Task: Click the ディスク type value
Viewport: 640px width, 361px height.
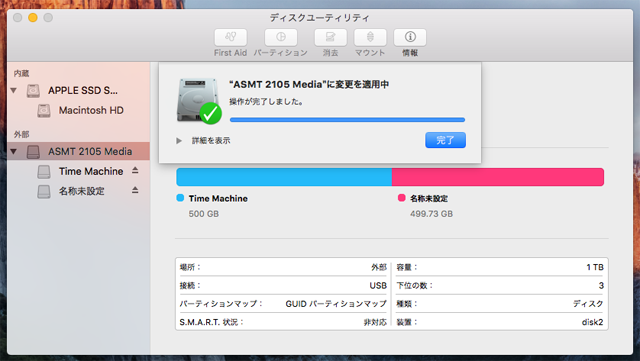Action: coord(588,304)
